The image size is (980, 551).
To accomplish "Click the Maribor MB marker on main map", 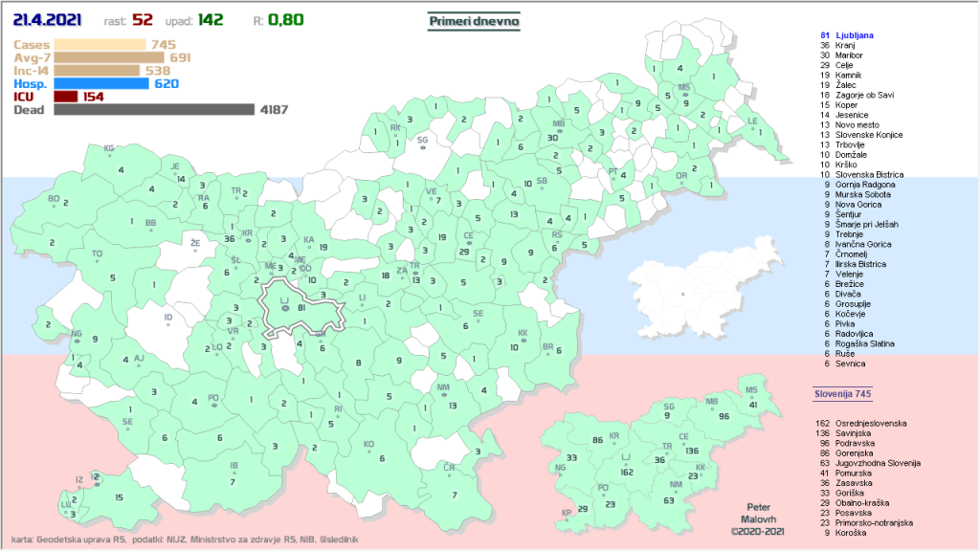I will [x=559, y=124].
